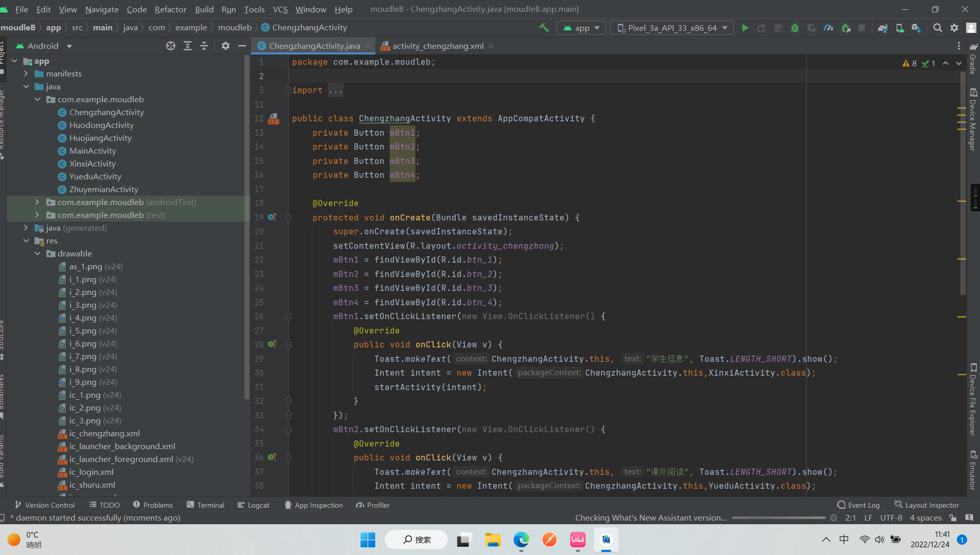
Task: Open HuodongActivity in project tree
Action: (101, 125)
